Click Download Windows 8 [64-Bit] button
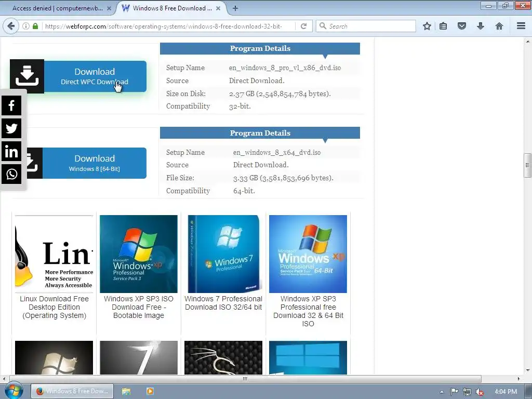The height and width of the screenshot is (399, 532). pyautogui.click(x=95, y=163)
